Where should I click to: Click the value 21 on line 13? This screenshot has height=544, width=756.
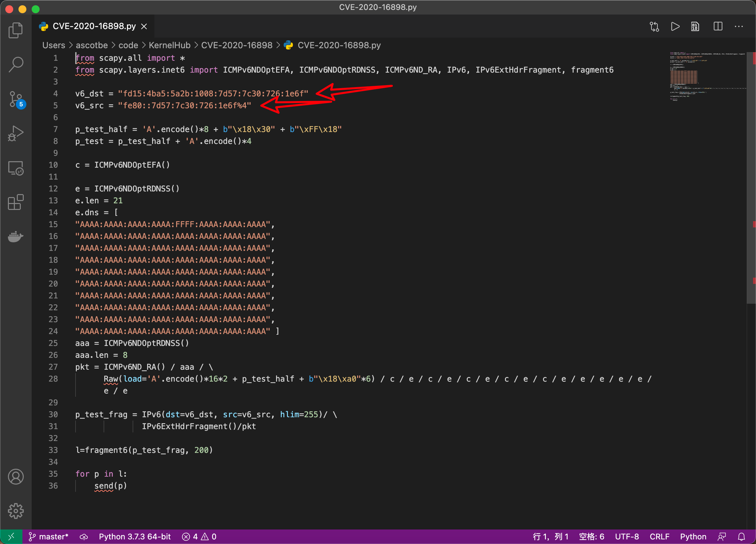tap(118, 201)
